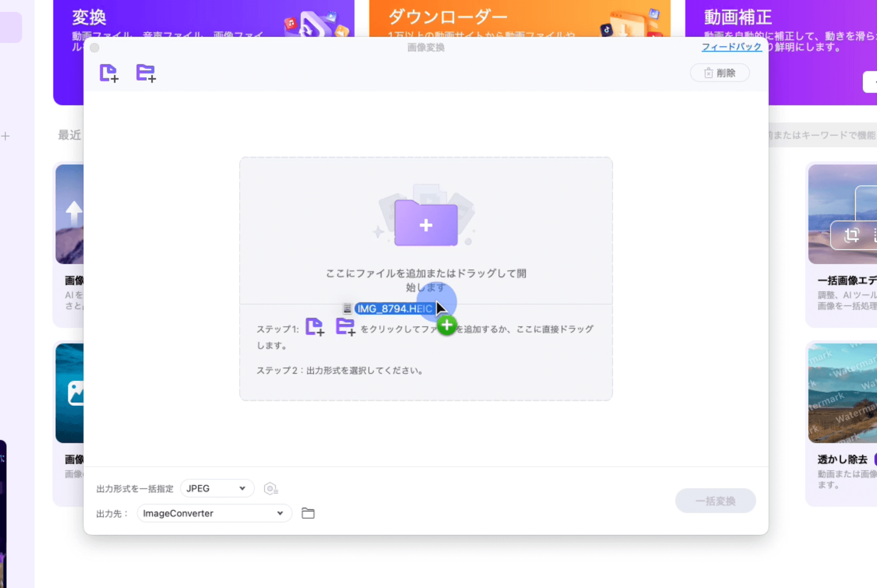
Task: Select the folder add icon in ステップ1 instructions
Action: pos(345,327)
